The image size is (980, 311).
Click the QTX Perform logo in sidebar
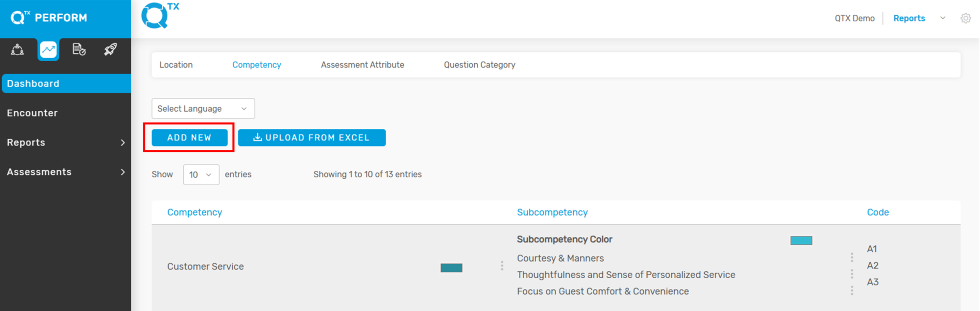coord(49,18)
